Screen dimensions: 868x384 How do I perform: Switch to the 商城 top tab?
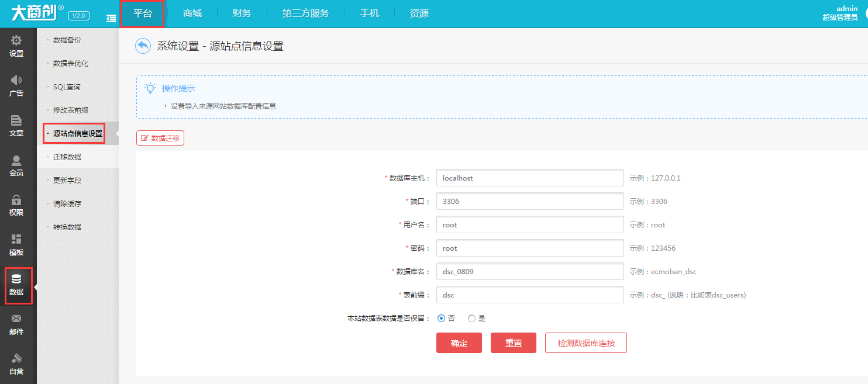192,13
